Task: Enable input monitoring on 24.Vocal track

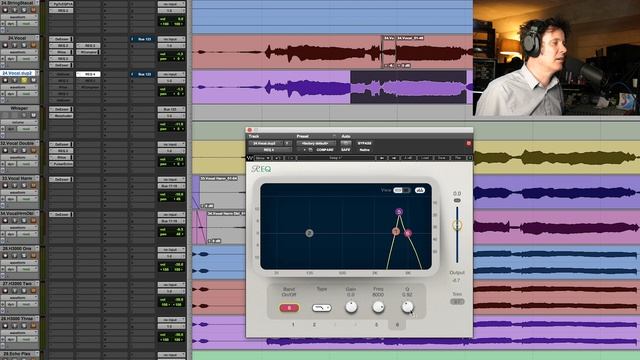Action: coord(15,45)
